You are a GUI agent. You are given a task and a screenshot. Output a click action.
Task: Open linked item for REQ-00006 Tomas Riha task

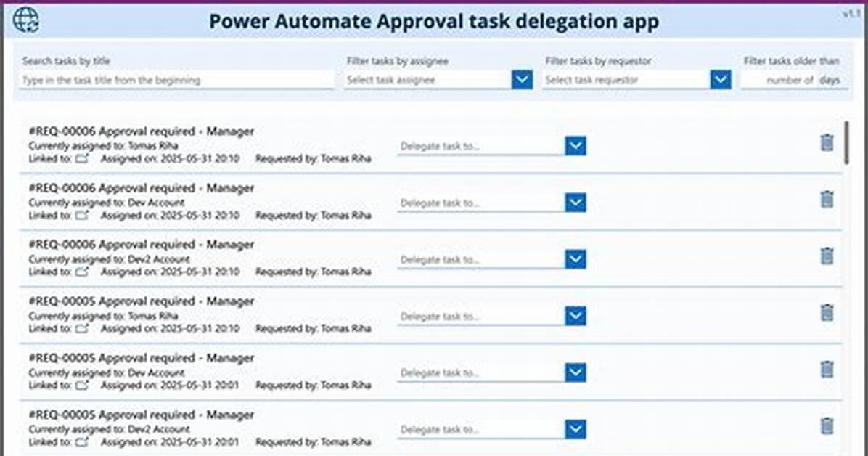click(x=82, y=158)
